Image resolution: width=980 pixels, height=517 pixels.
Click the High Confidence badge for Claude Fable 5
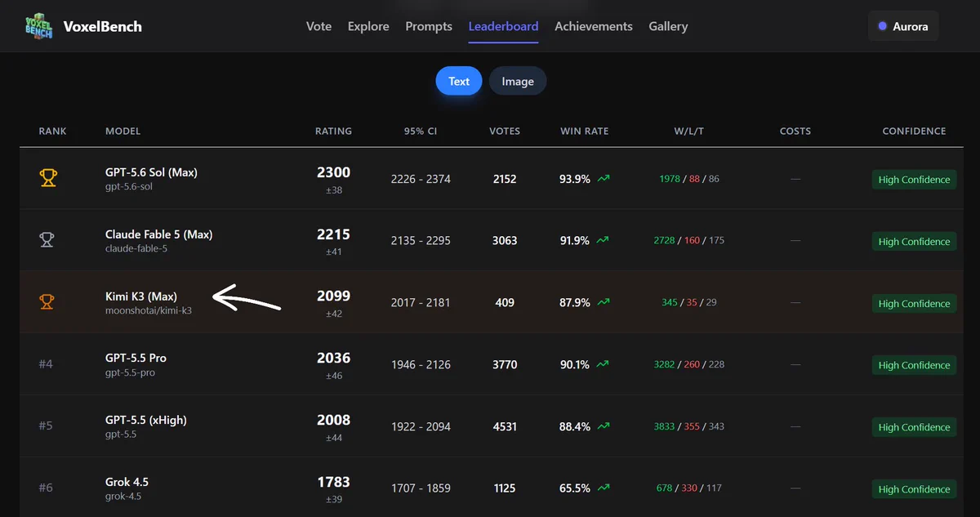914,242
